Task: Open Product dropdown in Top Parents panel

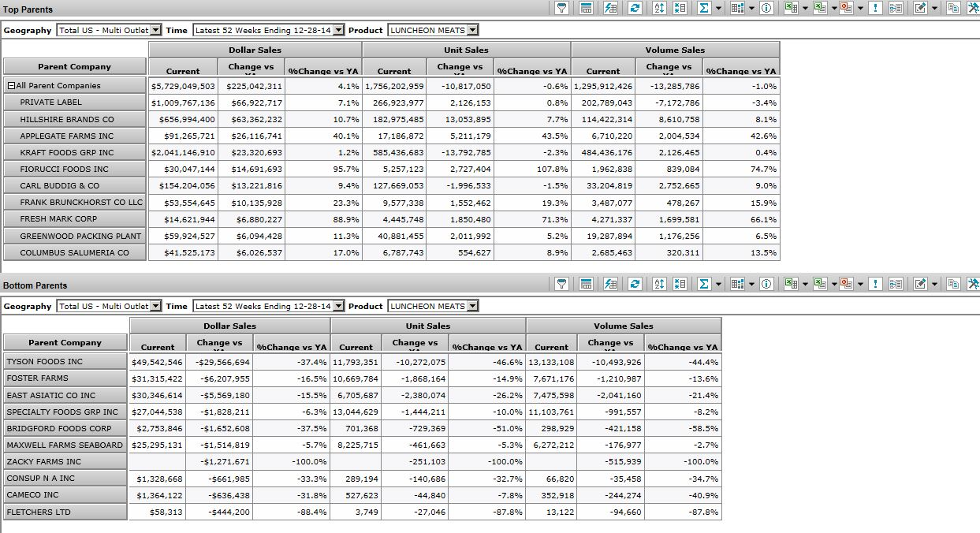Action: [472, 30]
